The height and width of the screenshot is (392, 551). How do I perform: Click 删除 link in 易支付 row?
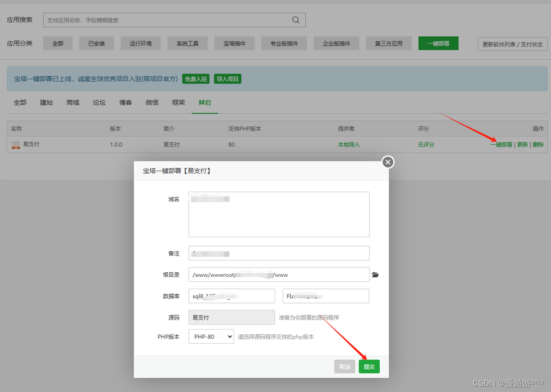pos(538,145)
